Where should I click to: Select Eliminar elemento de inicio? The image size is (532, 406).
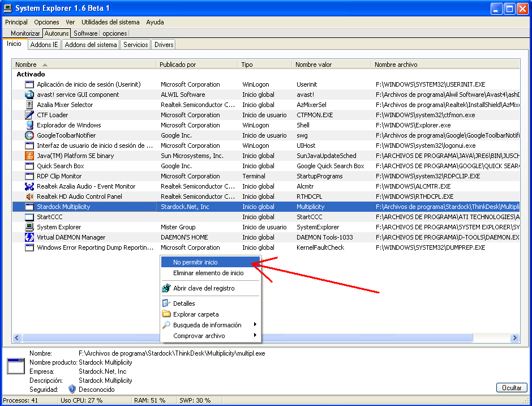(211, 273)
